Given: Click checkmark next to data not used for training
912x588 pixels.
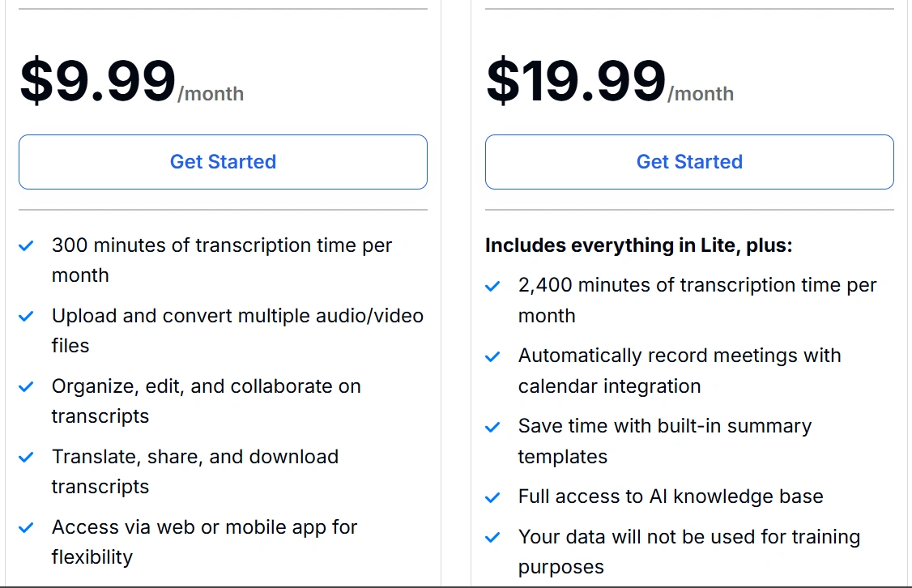Looking at the screenshot, I should (x=492, y=537).
